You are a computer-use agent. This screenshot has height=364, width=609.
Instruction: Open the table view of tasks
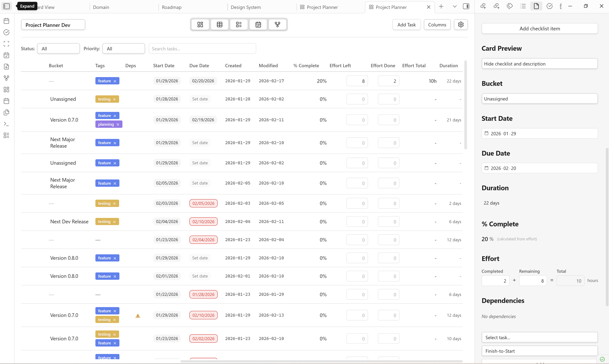pos(219,24)
